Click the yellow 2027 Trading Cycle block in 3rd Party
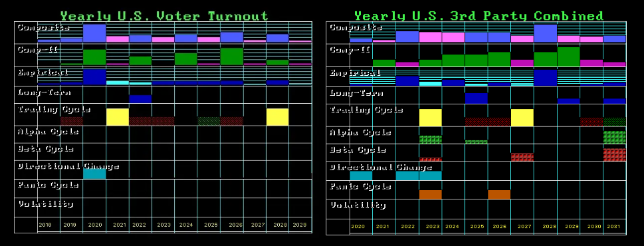Viewport: 644px width, 246px height. point(522,118)
